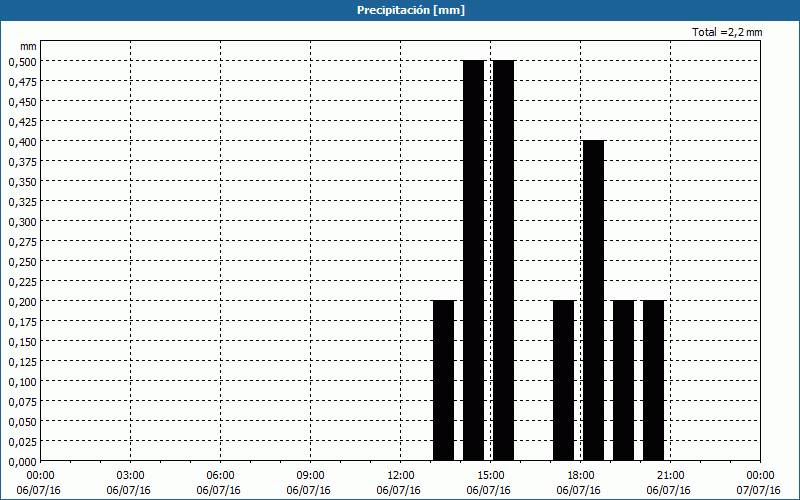Click the 0,025 y-axis value

22,441
